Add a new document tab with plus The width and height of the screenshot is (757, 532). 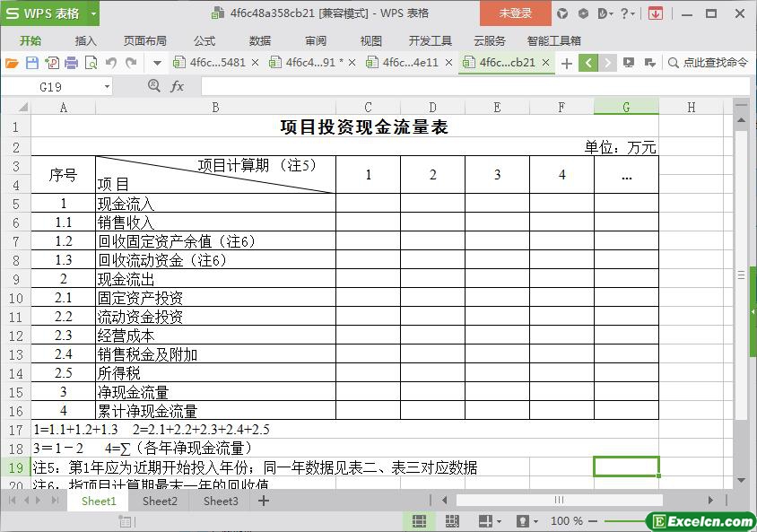coord(567,63)
